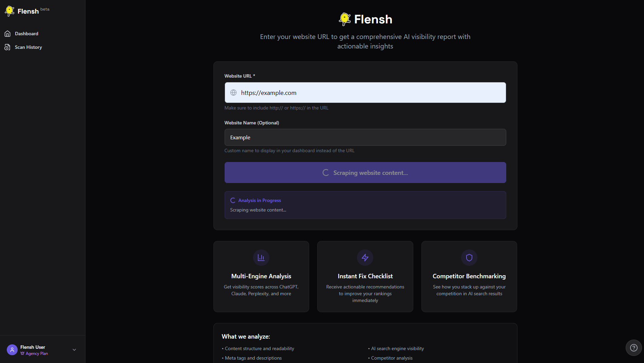Click the Analysis in Progress spinner icon
644x363 pixels.
pos(233,200)
